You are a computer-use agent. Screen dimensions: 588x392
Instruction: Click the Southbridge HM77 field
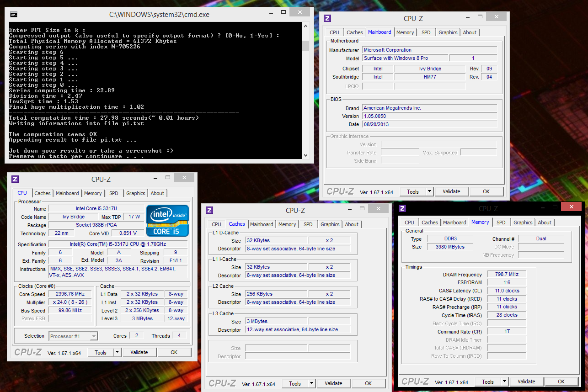coord(430,77)
